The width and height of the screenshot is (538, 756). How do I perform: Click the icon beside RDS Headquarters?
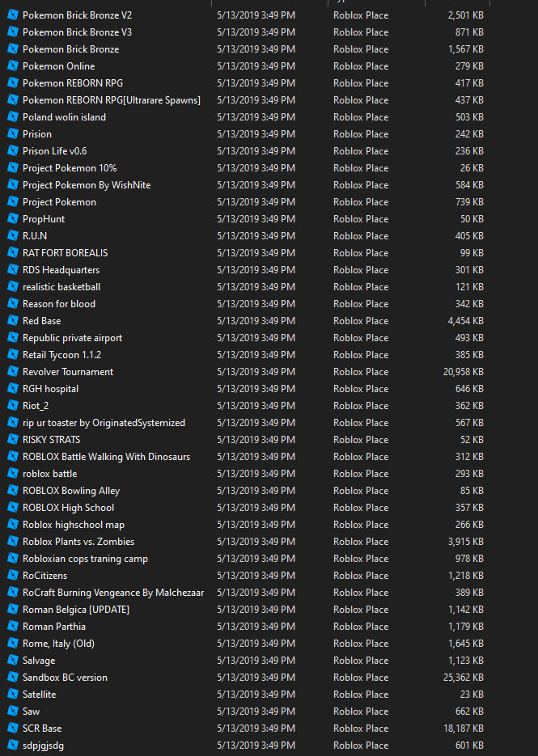coord(13,270)
